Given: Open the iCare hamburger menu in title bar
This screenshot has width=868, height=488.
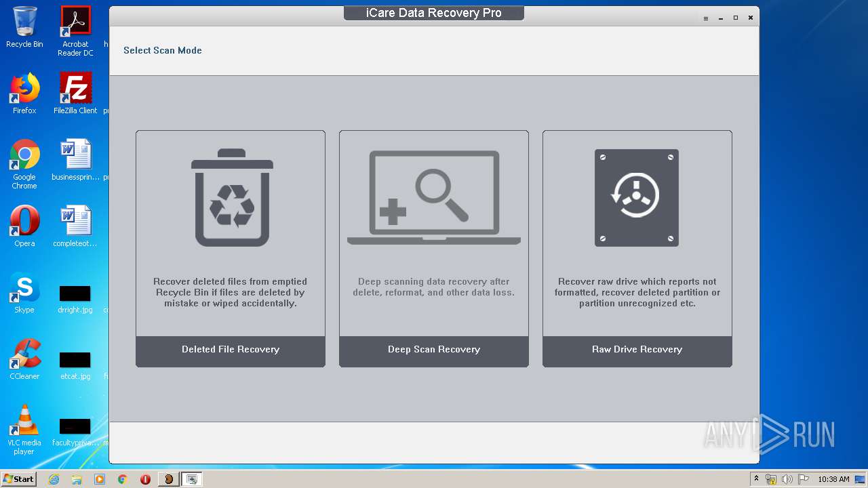Looking at the screenshot, I should pyautogui.click(x=706, y=18).
